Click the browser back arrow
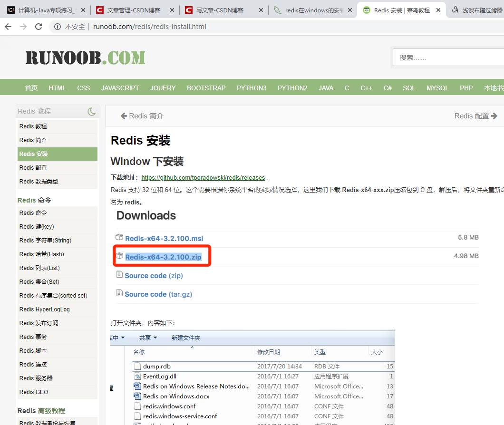This screenshot has width=504, height=425. pos(9,27)
